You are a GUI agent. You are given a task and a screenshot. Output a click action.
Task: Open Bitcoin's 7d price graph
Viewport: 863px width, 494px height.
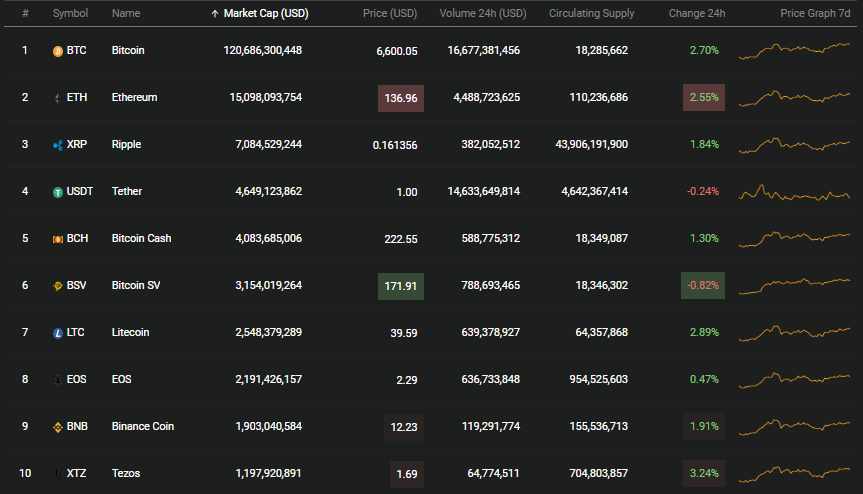click(x=794, y=51)
